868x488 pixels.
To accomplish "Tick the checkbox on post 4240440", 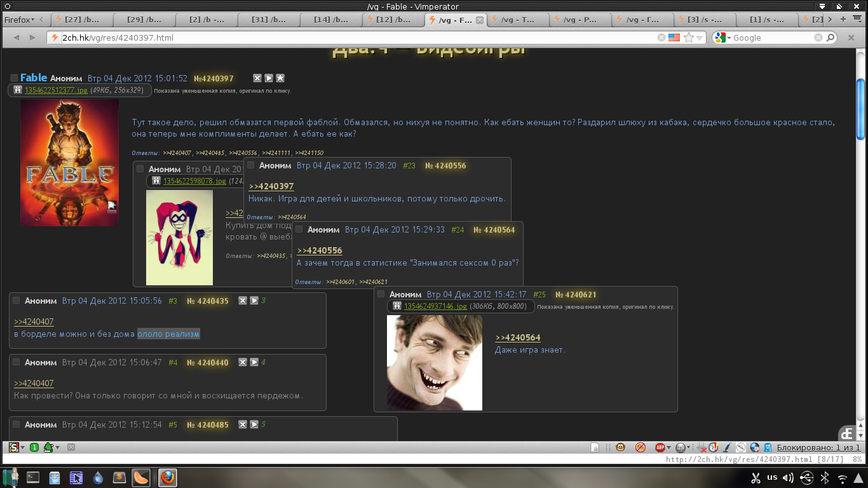I will click(17, 362).
